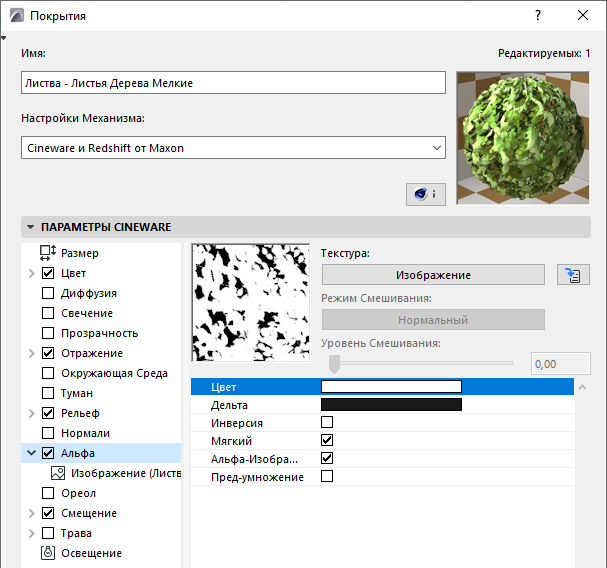The image size is (607, 568).
Task: Uncheck the Мягкий option
Action: [327, 440]
